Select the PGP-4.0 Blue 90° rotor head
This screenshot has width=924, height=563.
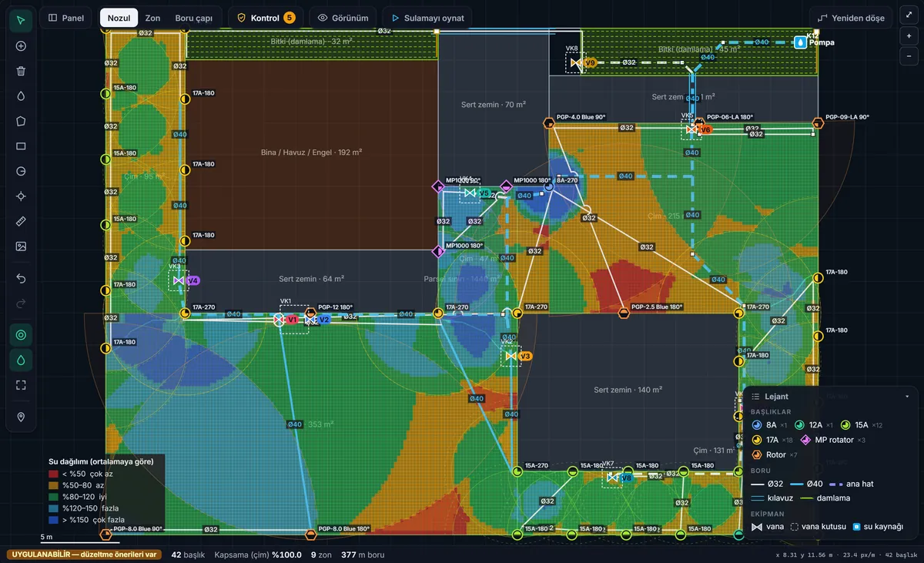(x=548, y=123)
